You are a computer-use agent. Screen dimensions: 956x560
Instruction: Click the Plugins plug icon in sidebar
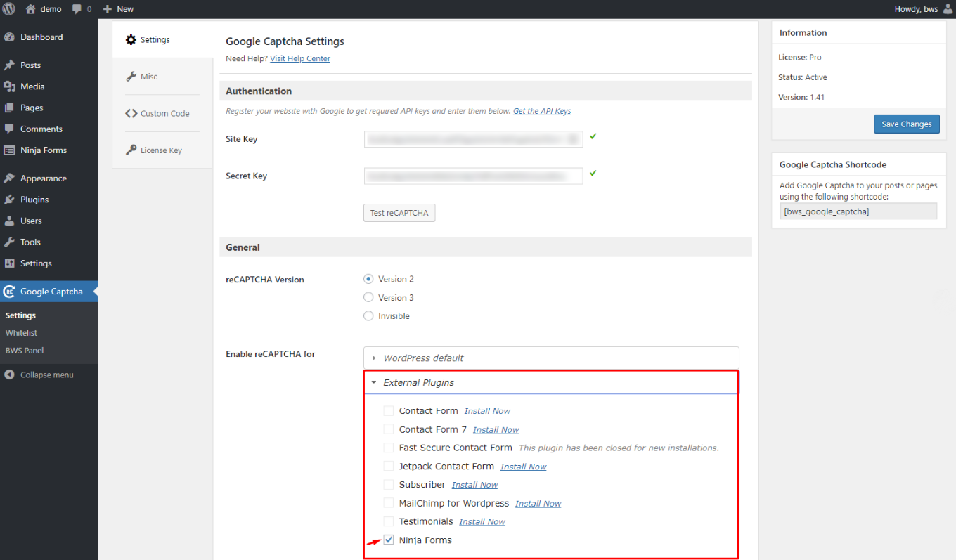9,200
